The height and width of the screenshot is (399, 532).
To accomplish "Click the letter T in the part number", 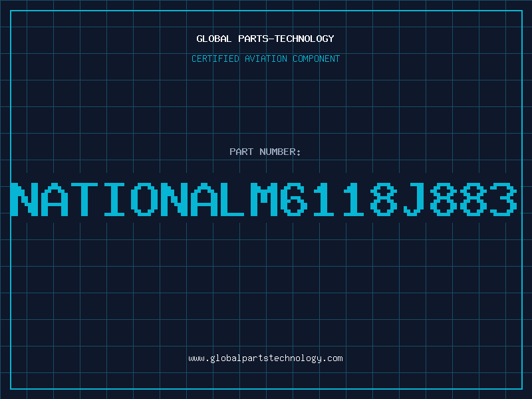I will point(84,199).
